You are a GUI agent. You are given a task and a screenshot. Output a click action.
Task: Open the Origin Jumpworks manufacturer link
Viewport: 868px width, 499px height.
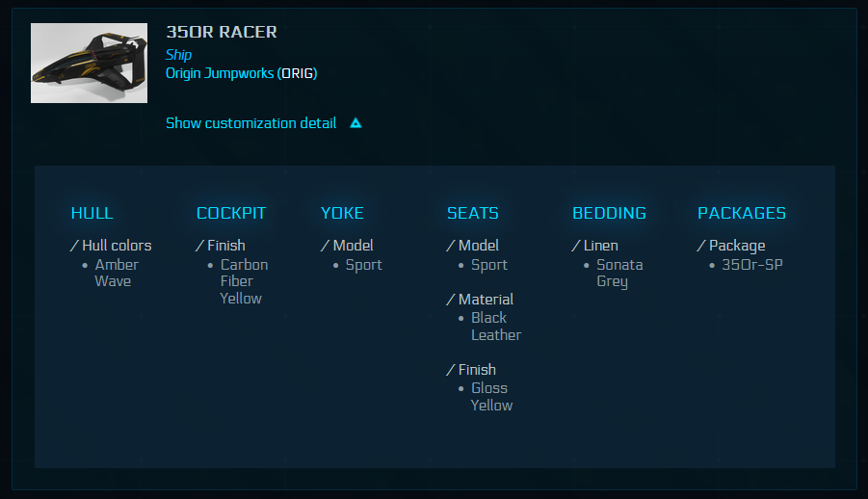click(220, 73)
